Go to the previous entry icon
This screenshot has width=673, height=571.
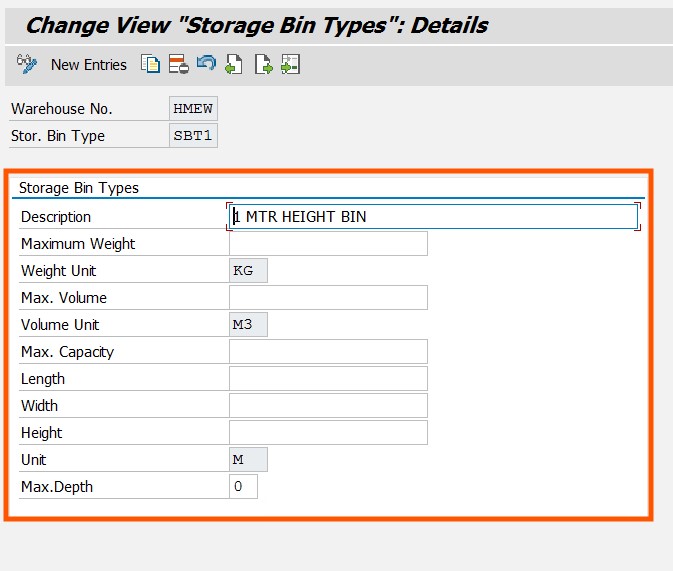pyautogui.click(x=235, y=65)
